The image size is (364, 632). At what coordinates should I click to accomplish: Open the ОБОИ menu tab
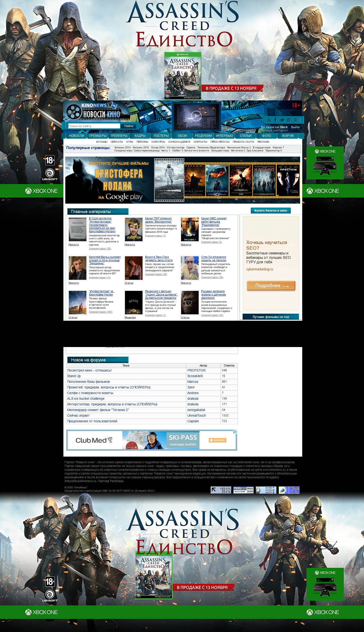(x=182, y=136)
